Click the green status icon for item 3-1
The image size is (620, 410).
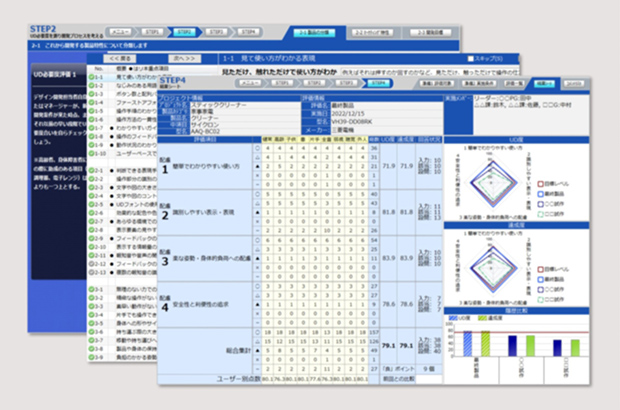click(x=91, y=289)
